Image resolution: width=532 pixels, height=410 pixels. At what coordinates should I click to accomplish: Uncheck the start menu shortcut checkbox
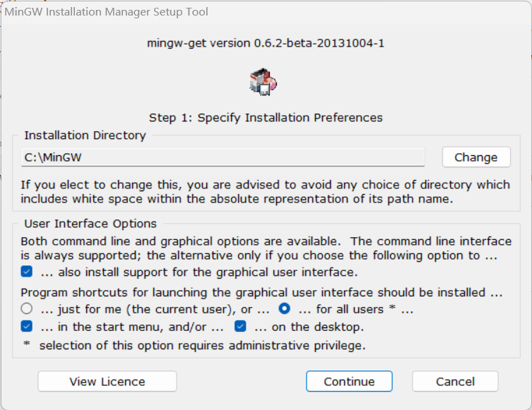pos(27,327)
